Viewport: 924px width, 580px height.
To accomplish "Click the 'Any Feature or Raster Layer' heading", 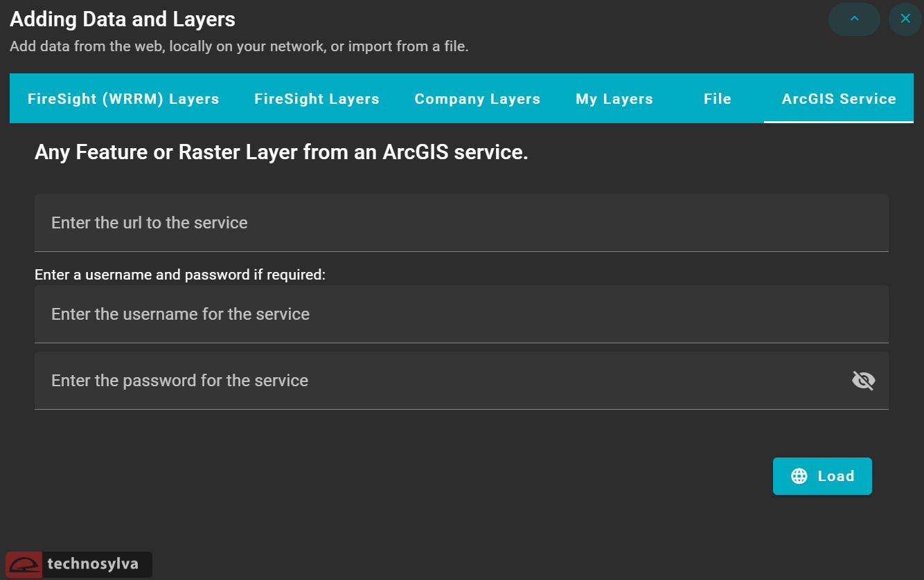I will coord(281,152).
